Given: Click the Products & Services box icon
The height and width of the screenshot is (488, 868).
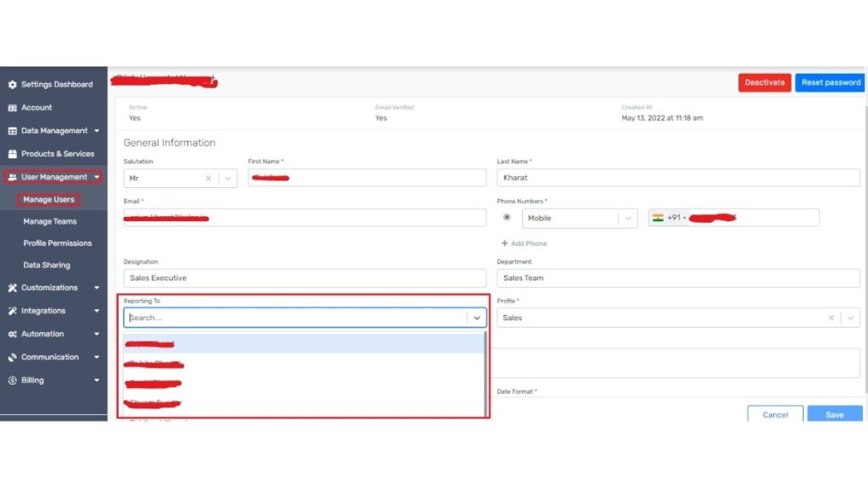Looking at the screenshot, I should coord(13,154).
